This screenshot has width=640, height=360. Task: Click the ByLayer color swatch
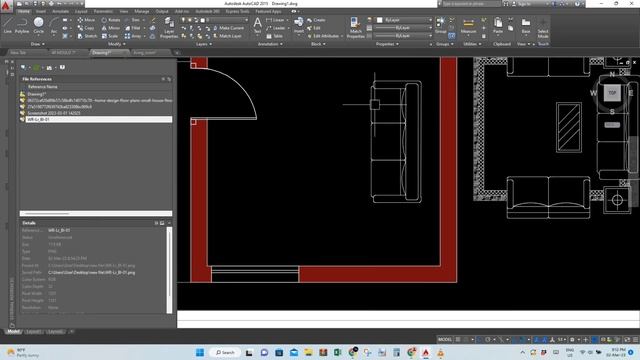click(x=379, y=20)
